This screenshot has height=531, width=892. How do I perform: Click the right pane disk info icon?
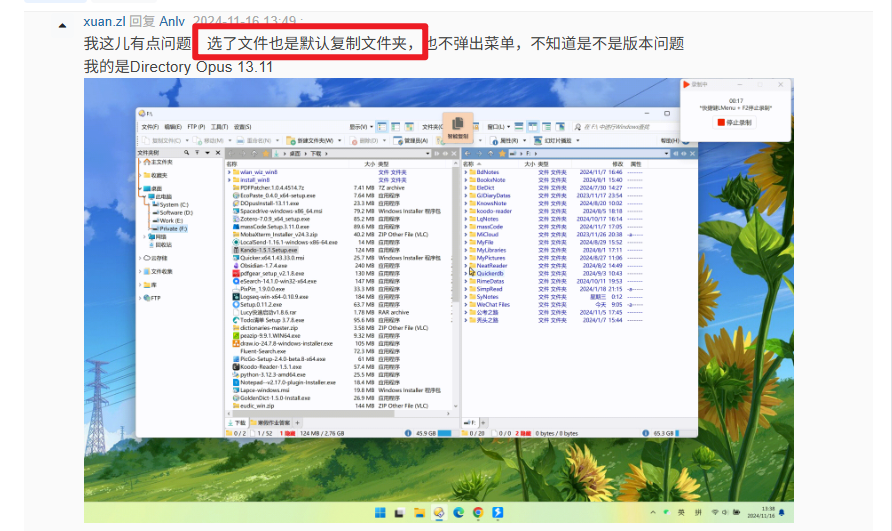coord(645,433)
